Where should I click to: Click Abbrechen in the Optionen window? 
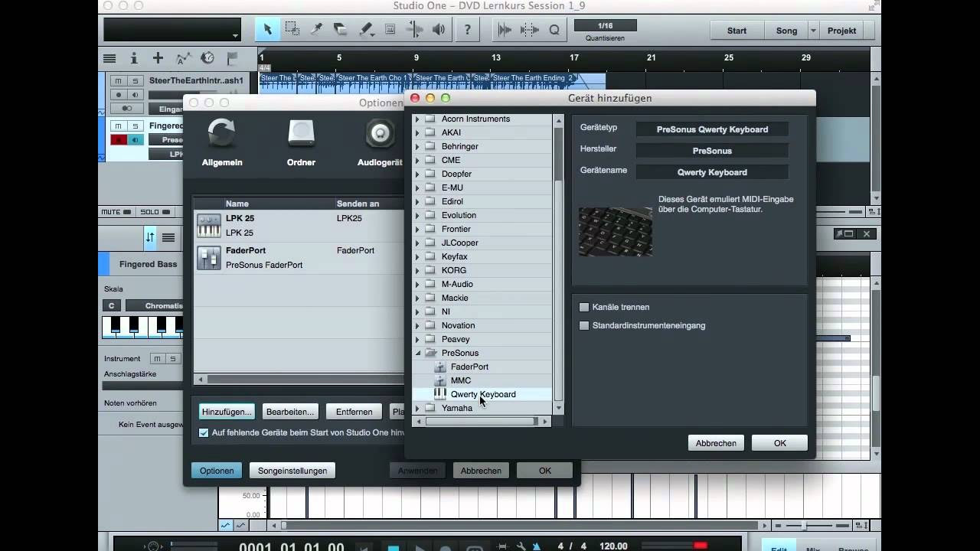click(x=481, y=471)
